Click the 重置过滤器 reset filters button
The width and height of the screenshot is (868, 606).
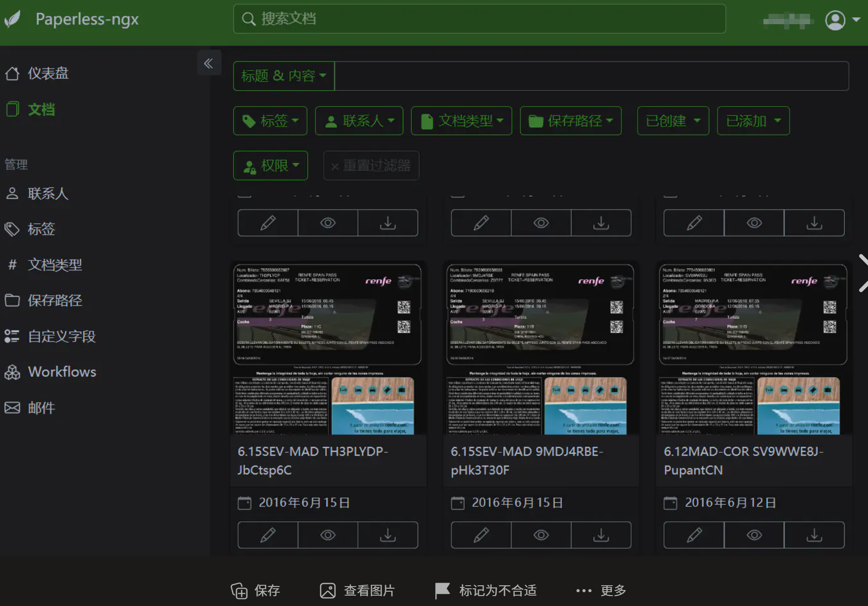[x=371, y=165]
